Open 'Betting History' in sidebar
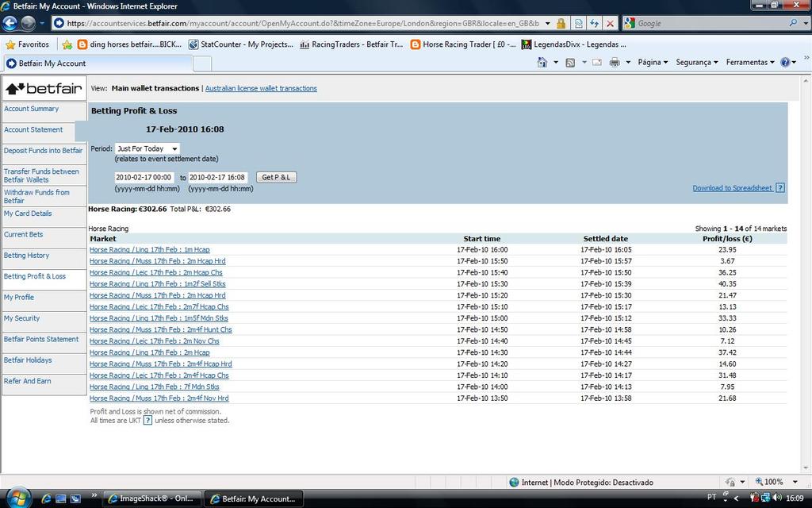Screen dimensions: 812x508 click(x=26, y=256)
